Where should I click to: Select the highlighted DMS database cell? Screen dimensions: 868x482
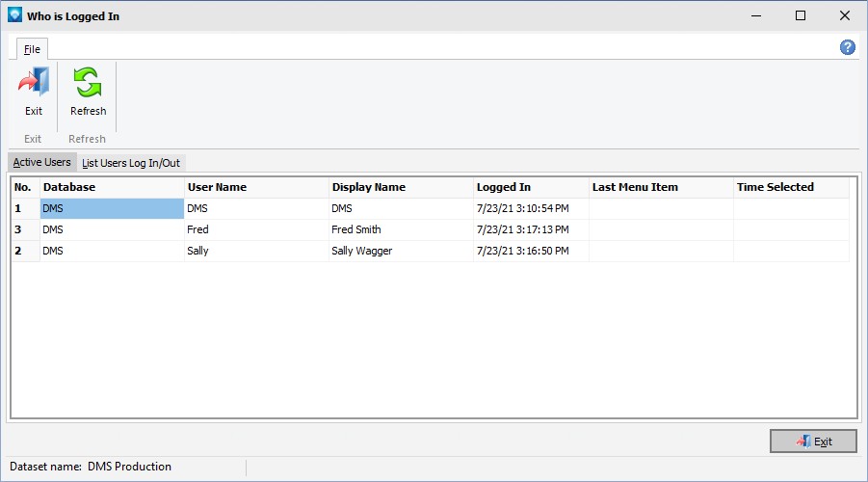click(112, 208)
